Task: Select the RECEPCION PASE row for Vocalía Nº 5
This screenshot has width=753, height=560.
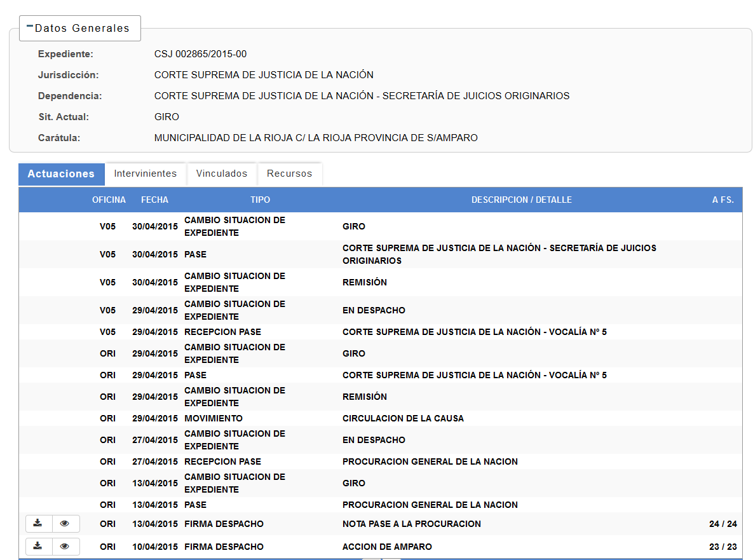Action: (x=474, y=332)
